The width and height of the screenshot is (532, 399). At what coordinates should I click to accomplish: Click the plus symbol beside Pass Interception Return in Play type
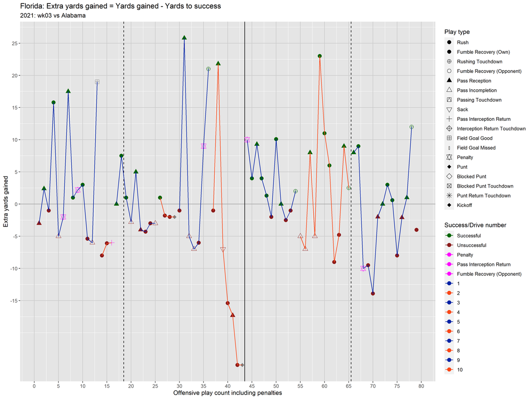(x=449, y=119)
